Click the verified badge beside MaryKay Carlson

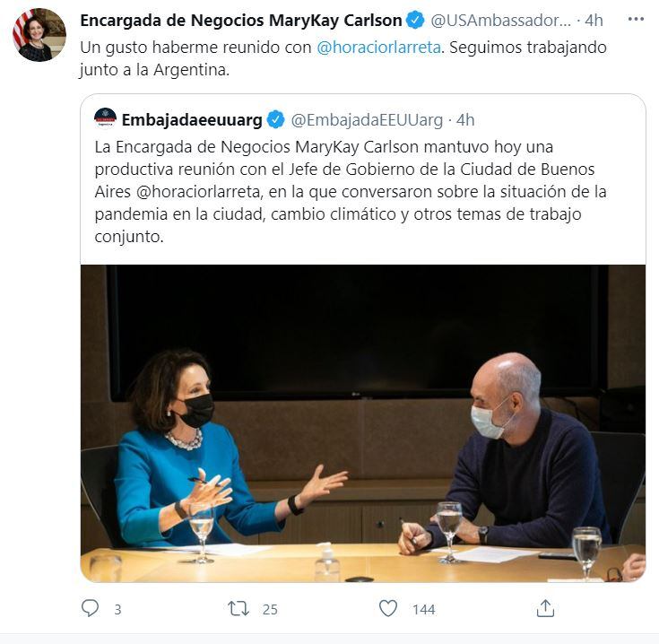tap(415, 20)
